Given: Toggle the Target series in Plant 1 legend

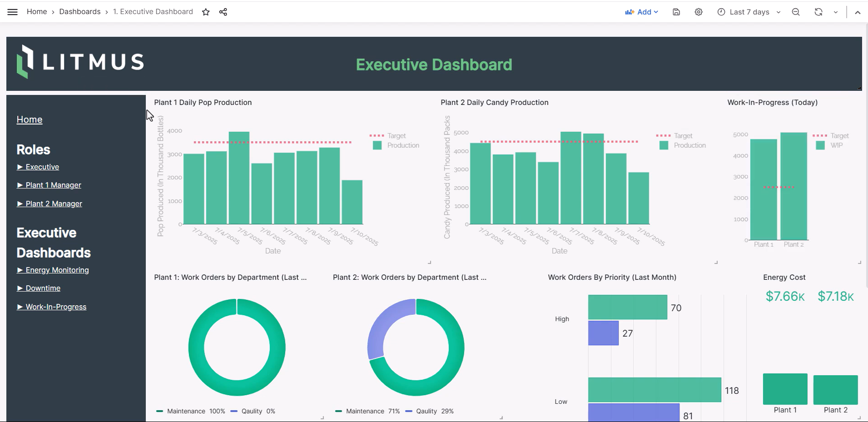Looking at the screenshot, I should pyautogui.click(x=396, y=135).
